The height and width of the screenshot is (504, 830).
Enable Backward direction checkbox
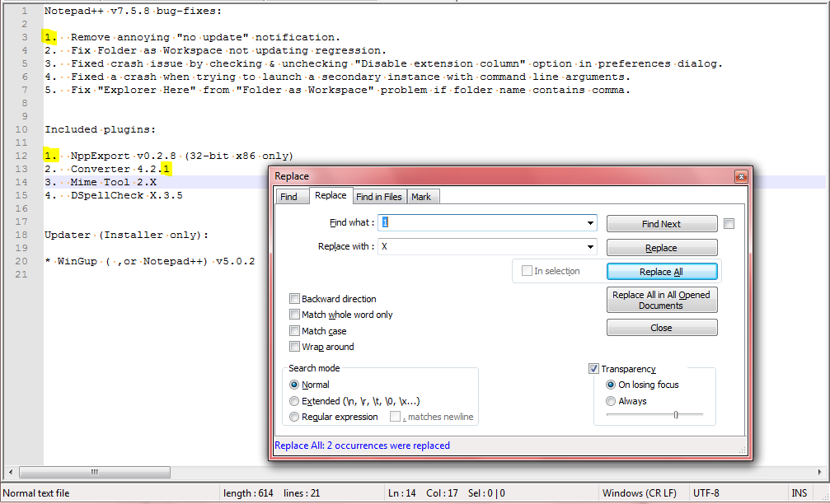click(x=295, y=299)
